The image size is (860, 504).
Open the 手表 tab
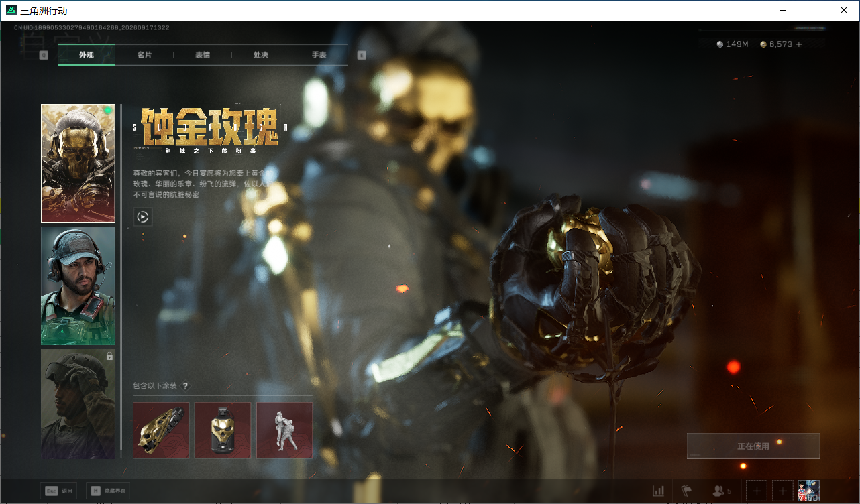(x=319, y=55)
